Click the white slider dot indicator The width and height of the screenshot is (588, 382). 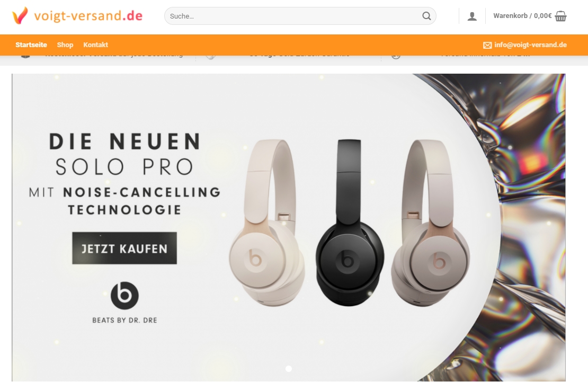point(289,369)
